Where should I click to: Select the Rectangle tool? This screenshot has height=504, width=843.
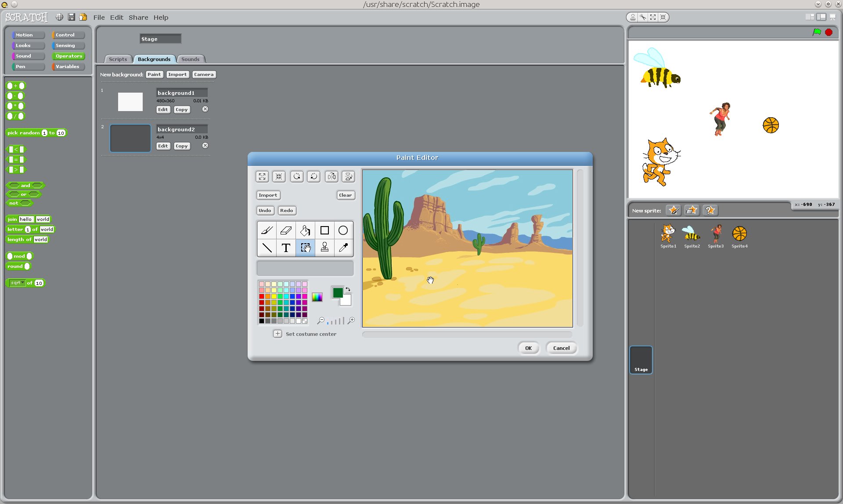pos(324,230)
